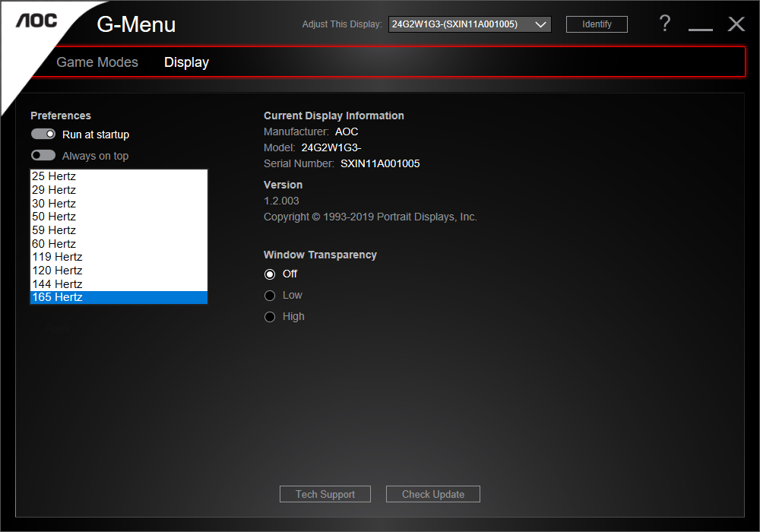Viewport: 760px width, 532px height.
Task: Click the model value 24G2W1G3-
Action: click(x=331, y=147)
